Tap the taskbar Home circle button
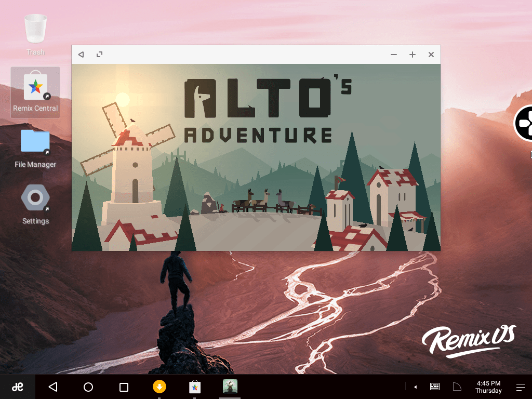This screenshot has height=399, width=532. point(88,387)
